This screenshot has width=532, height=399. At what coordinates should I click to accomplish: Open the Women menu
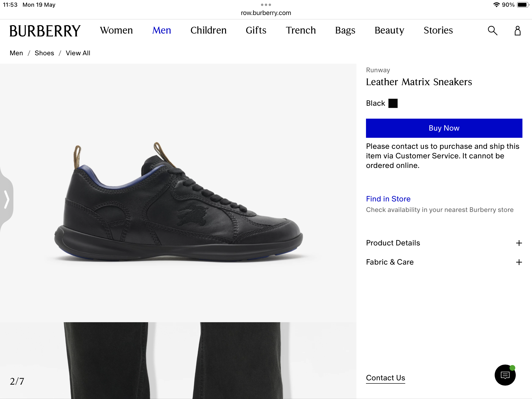click(x=116, y=30)
